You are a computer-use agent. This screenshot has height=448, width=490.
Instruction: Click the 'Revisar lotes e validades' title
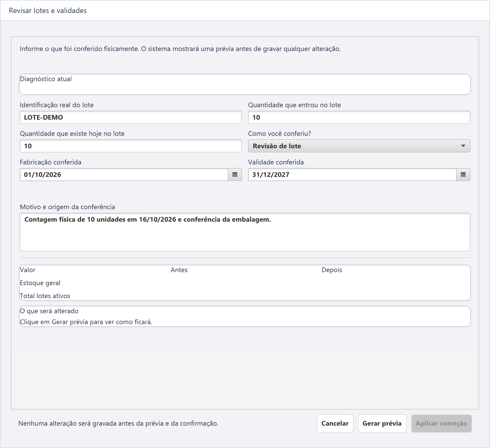[x=48, y=10]
